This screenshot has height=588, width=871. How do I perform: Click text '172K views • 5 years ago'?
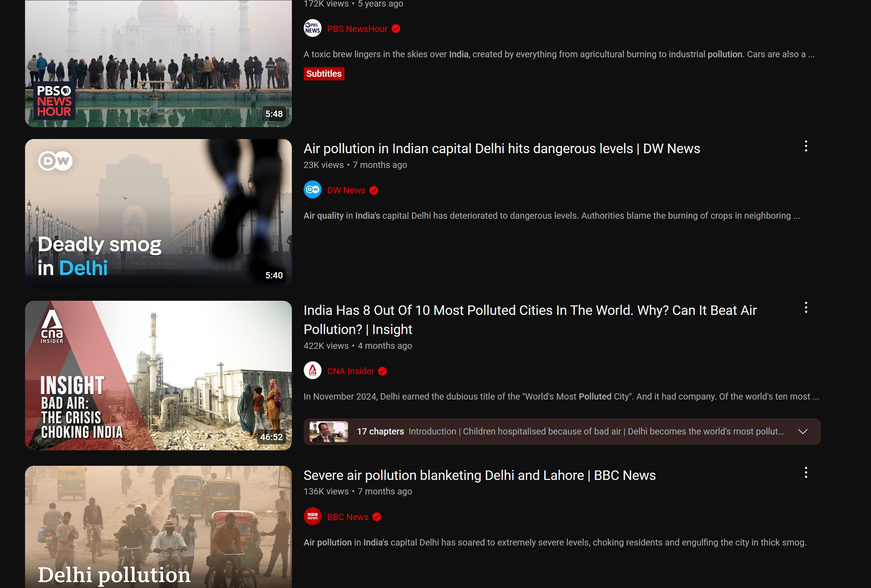click(353, 4)
